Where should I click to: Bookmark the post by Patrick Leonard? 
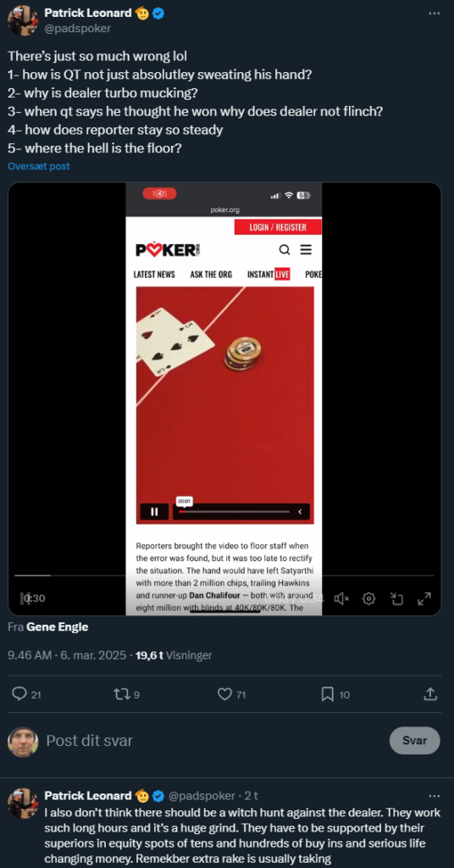click(328, 694)
